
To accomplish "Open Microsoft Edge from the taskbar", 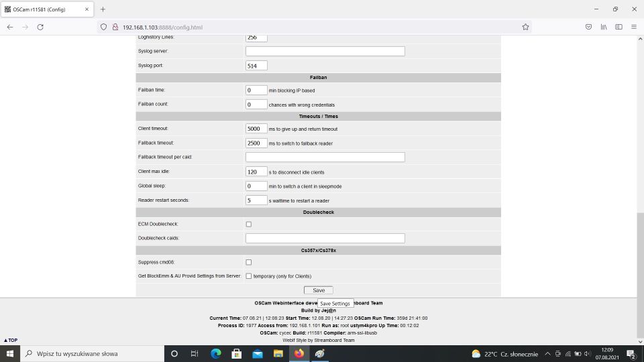I will pyautogui.click(x=216, y=353).
